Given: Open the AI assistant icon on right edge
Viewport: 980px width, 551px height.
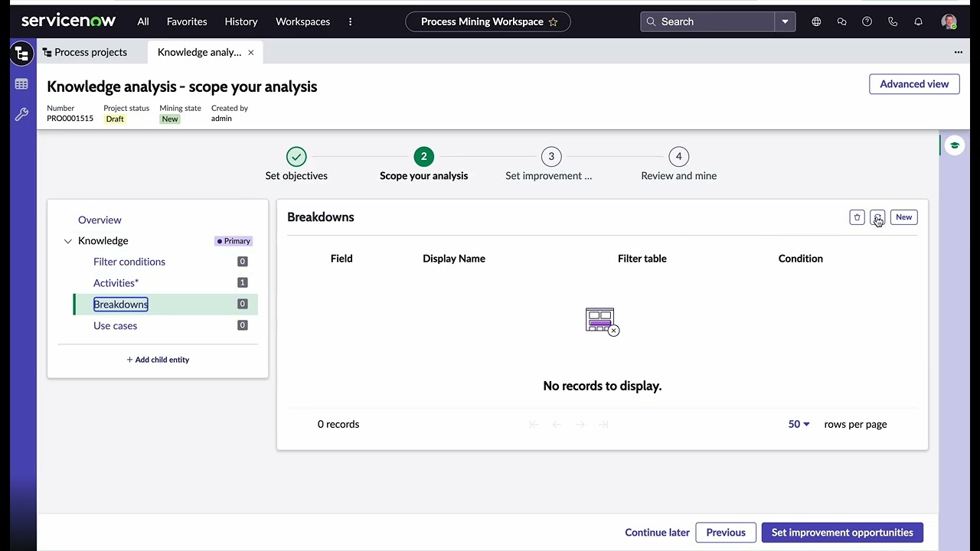Looking at the screenshot, I should tap(954, 145).
